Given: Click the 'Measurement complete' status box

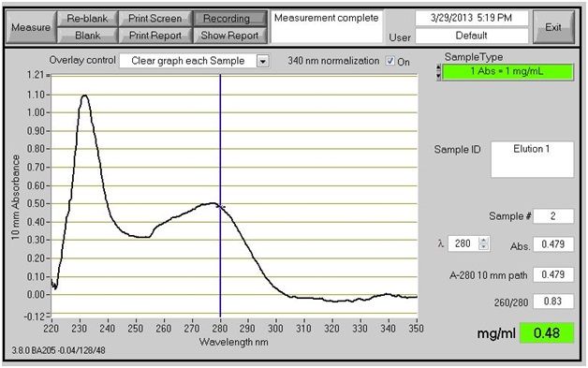Looking at the screenshot, I should click(327, 27).
